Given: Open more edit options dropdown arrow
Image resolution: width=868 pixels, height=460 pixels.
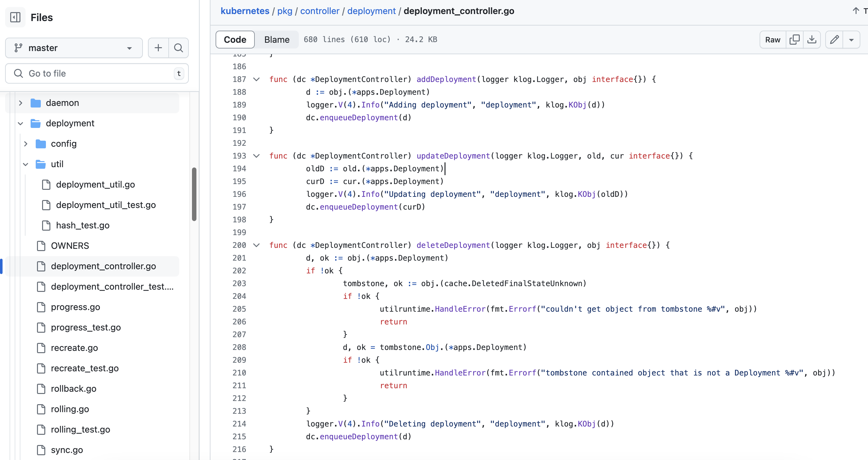Looking at the screenshot, I should pos(851,40).
